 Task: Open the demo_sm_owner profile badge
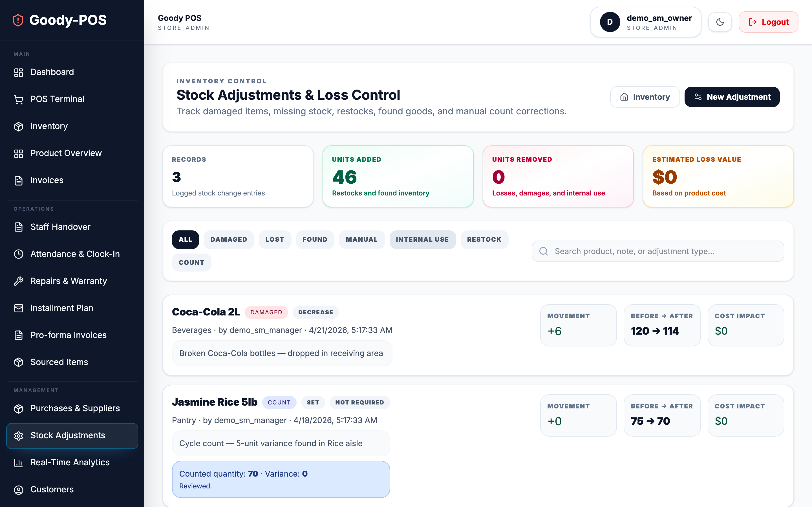[645, 22]
